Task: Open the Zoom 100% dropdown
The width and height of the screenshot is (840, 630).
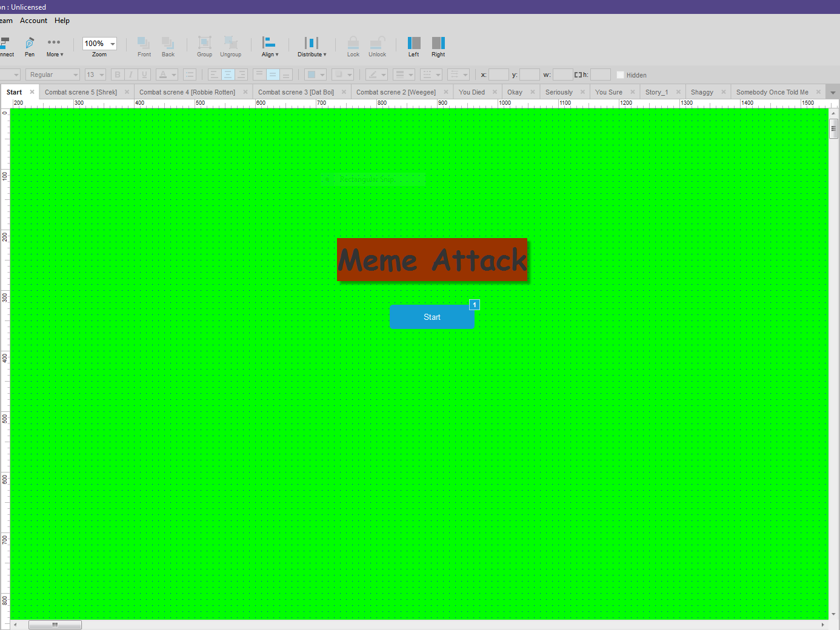Action: coord(112,44)
